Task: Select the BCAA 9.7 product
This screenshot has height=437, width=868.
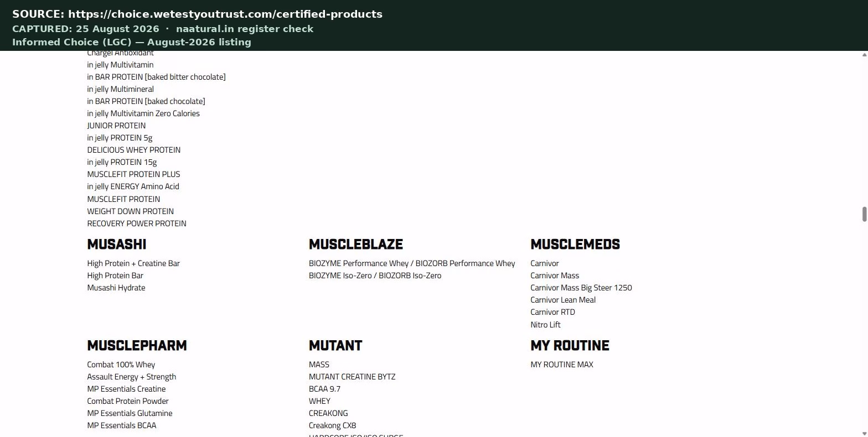Action: [x=324, y=389]
